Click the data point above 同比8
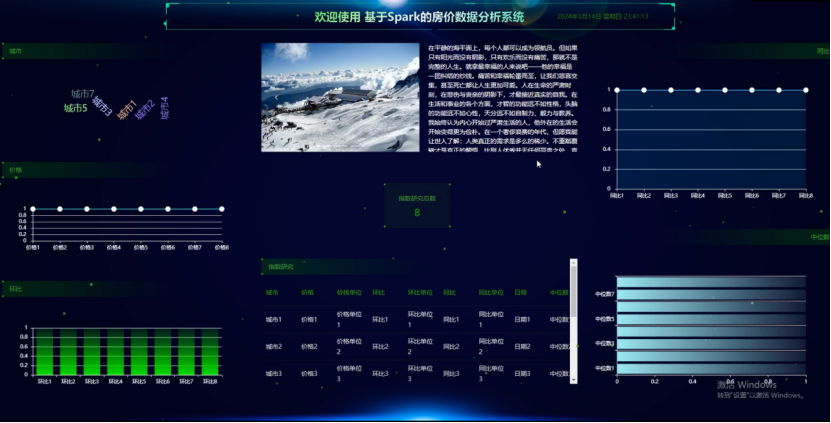This screenshot has height=423, width=831. point(806,90)
